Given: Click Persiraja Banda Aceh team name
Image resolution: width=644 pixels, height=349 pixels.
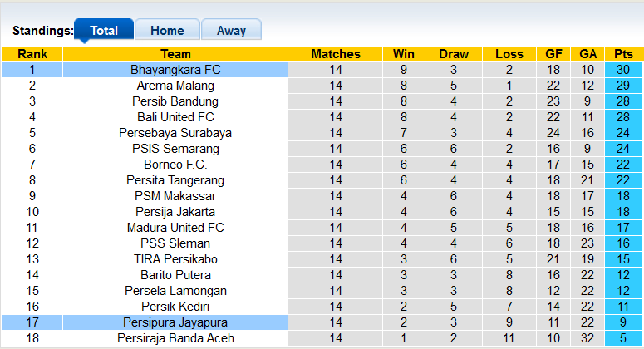Looking at the screenshot, I should coord(175,338).
